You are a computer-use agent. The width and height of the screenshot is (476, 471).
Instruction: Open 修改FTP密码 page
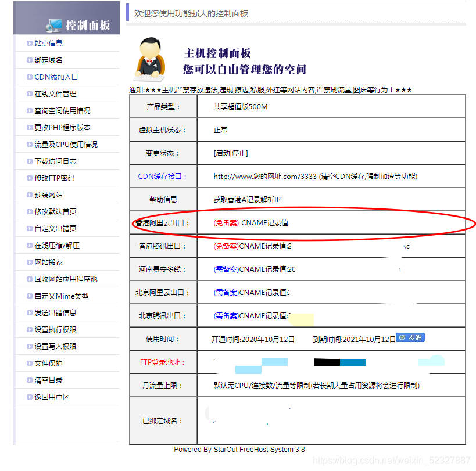click(x=54, y=178)
